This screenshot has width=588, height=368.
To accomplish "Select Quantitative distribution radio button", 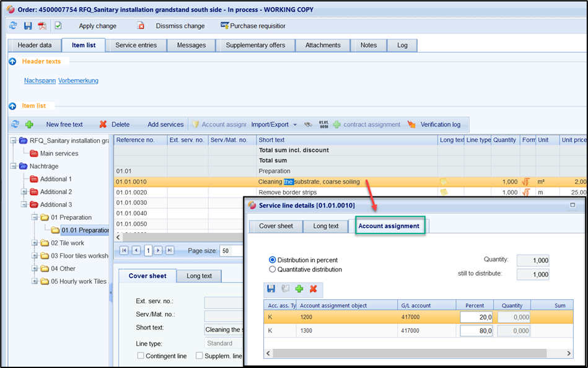I will pyautogui.click(x=273, y=269).
